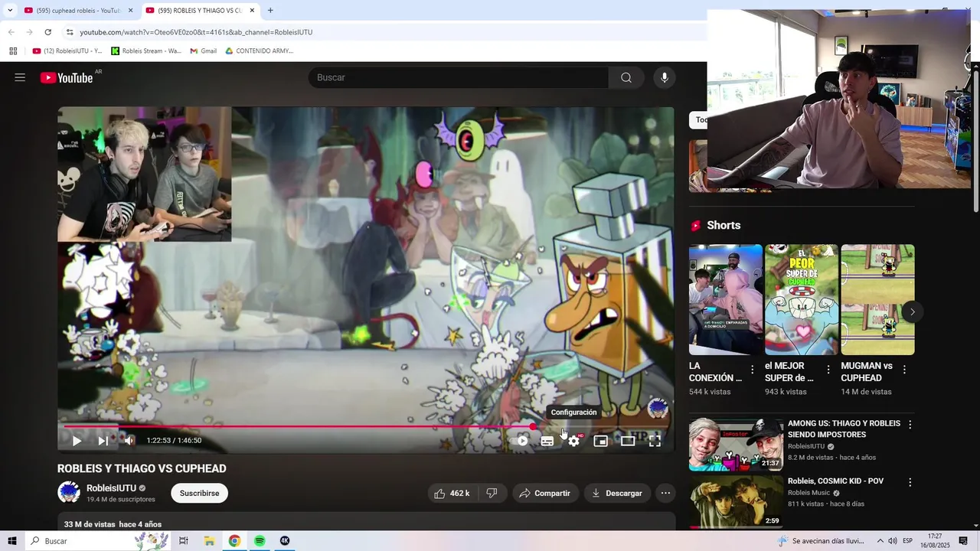Open Windows Start menu
The image size is (980, 551).
12,541
